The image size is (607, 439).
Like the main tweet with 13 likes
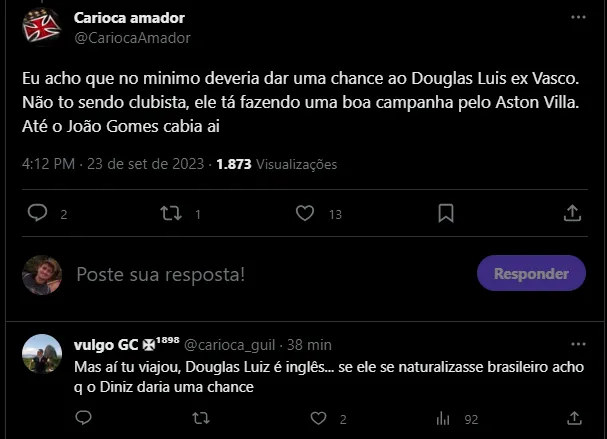coord(306,213)
